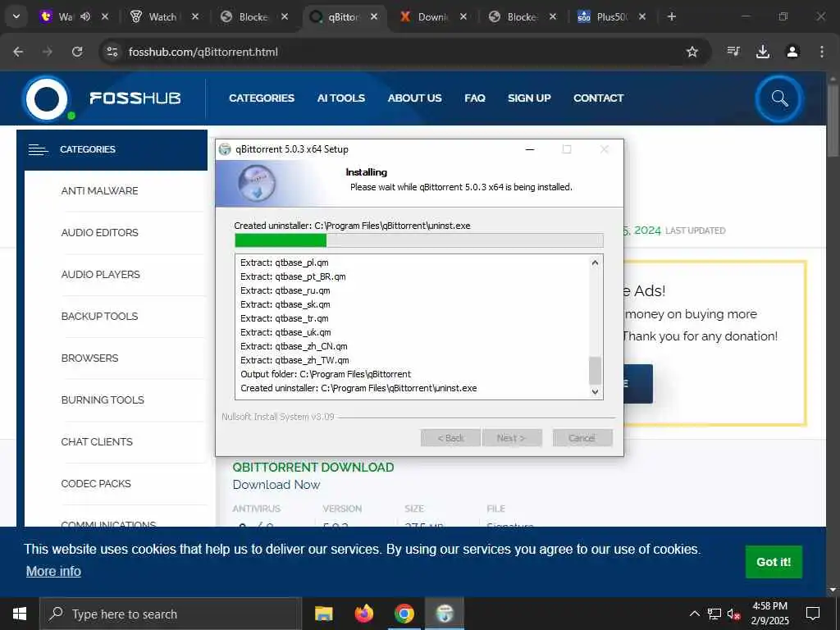The image size is (840, 630).
Task: Switch to the Downloads browser tab with X icon
Action: coord(433,16)
